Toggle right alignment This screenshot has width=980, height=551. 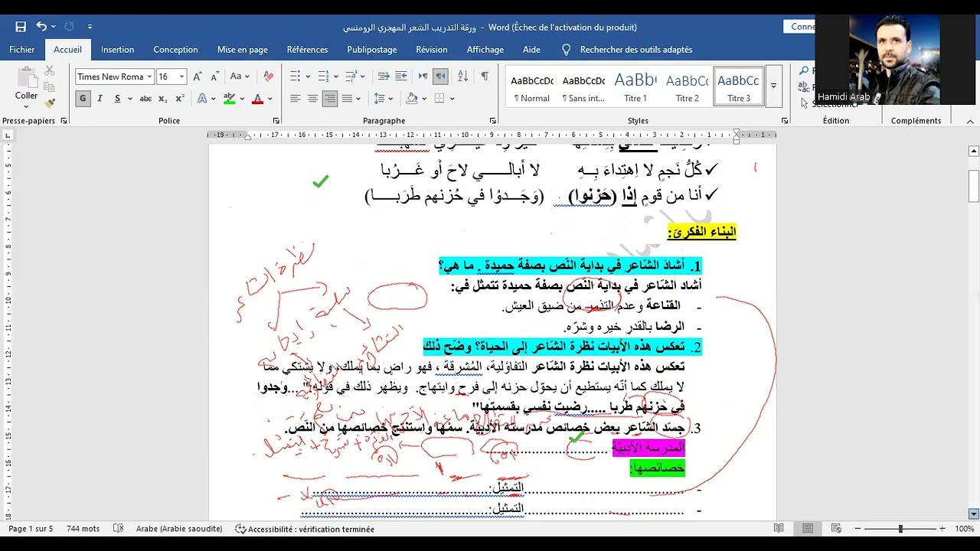[330, 99]
